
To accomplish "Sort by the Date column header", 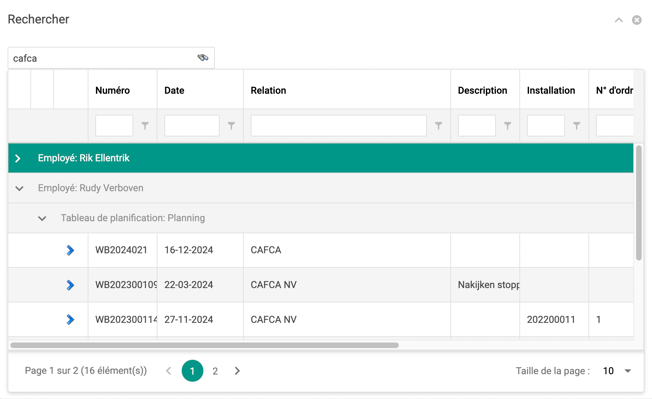I will click(174, 90).
